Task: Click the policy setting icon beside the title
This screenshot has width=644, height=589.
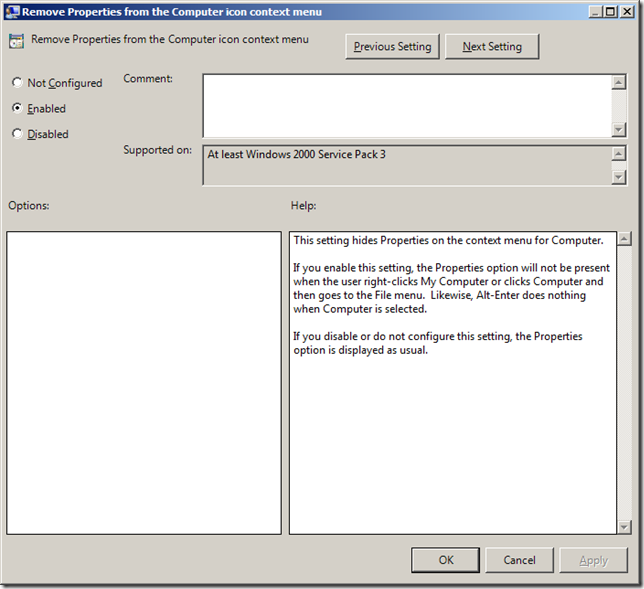Action: 16,41
